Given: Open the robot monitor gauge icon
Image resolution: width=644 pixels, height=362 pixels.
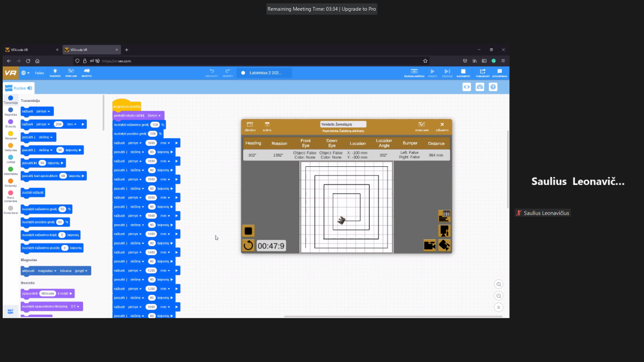Looking at the screenshot, I should tap(480, 87).
